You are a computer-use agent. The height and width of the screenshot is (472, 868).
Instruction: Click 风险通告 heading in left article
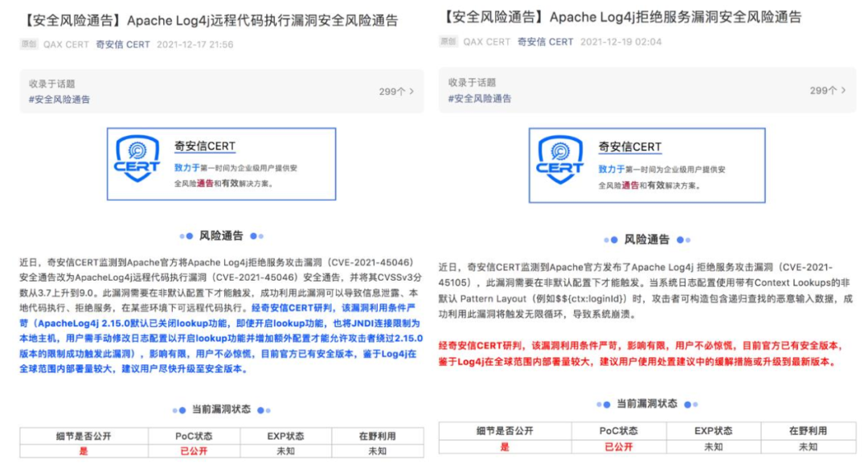[x=221, y=236]
